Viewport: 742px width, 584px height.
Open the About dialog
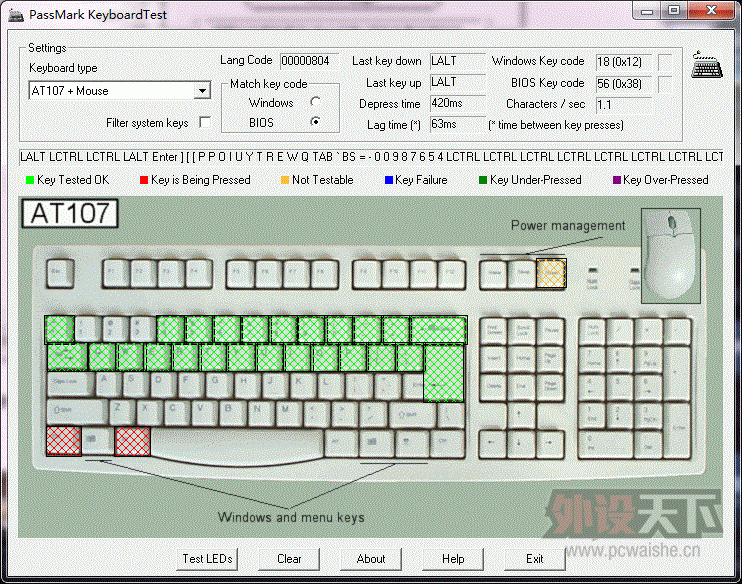(x=371, y=559)
